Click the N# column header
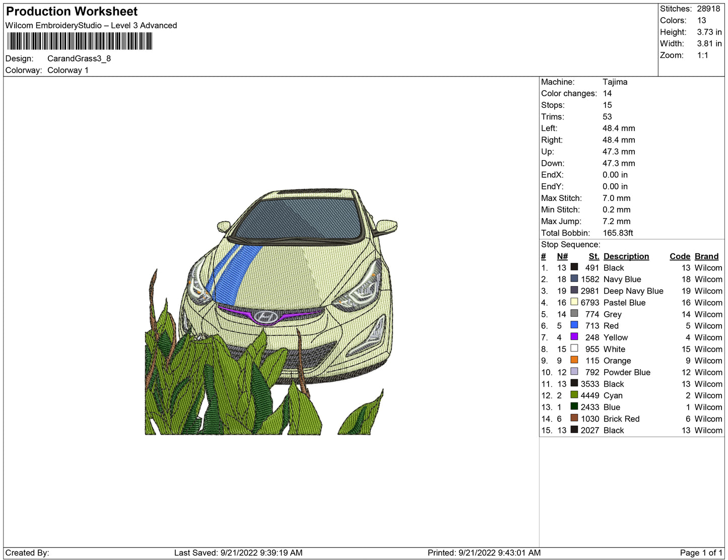The image size is (728, 560). (x=562, y=256)
